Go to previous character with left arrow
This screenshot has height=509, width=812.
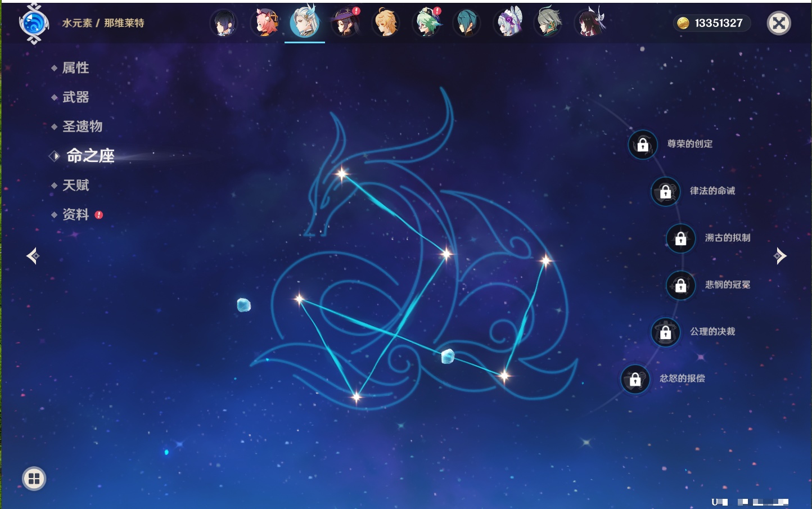[x=33, y=256]
